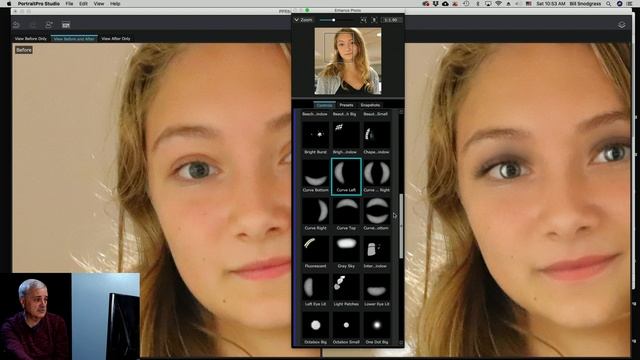Collapse the Zoom section chevron
The width and height of the screenshot is (640, 360).
point(296,20)
